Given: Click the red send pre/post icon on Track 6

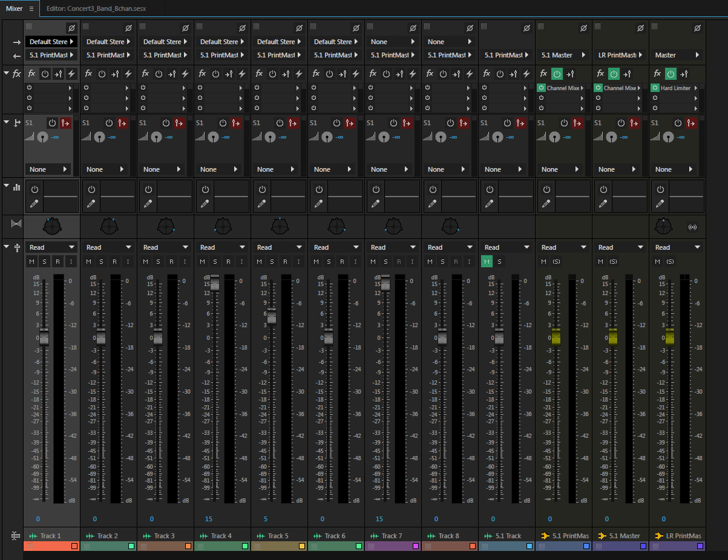Looking at the screenshot, I should click(350, 123).
